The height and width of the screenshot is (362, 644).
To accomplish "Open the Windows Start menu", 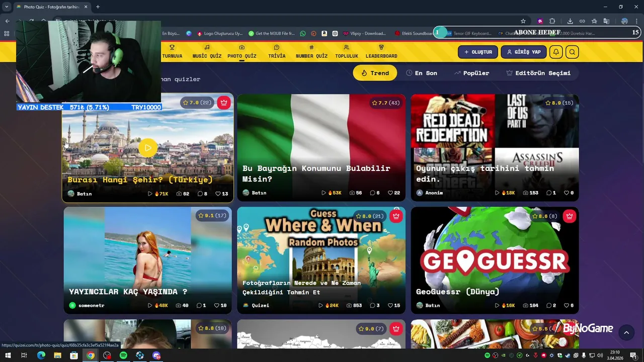I will (8, 355).
